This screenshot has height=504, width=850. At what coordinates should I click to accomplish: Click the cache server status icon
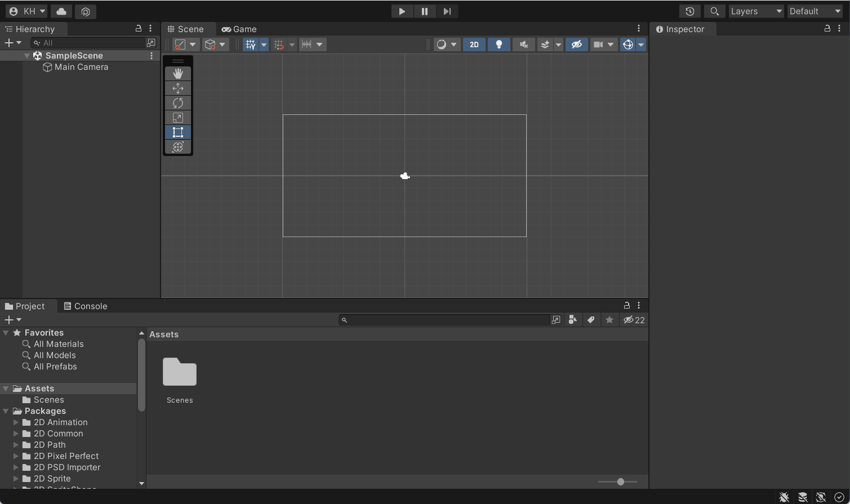coord(803,497)
